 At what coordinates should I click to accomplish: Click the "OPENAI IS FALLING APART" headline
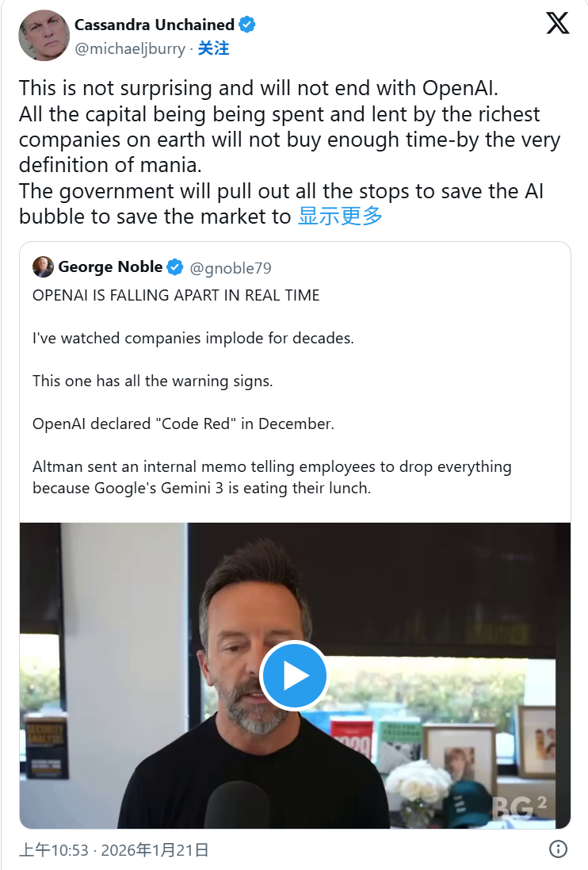pyautogui.click(x=176, y=296)
